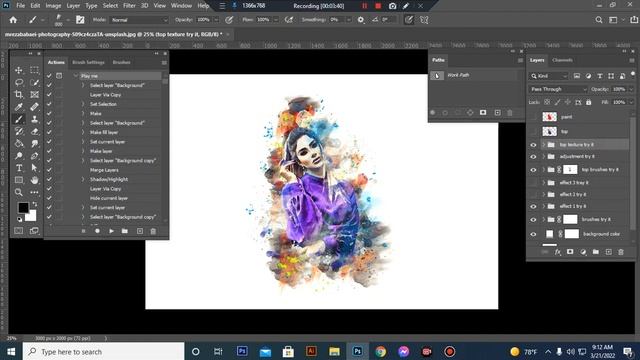Select the Horizontal Type tool

[19, 168]
